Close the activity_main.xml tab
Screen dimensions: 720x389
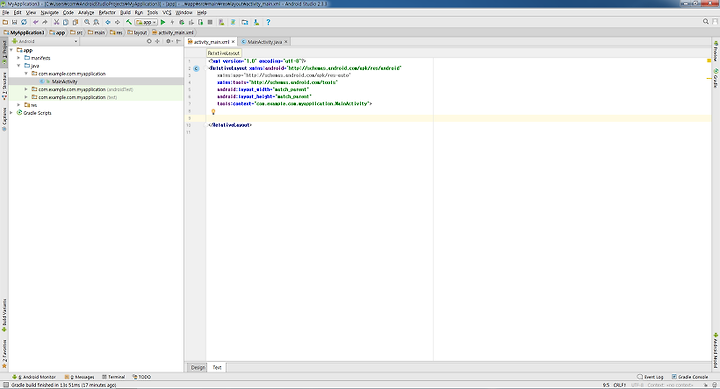coord(233,42)
